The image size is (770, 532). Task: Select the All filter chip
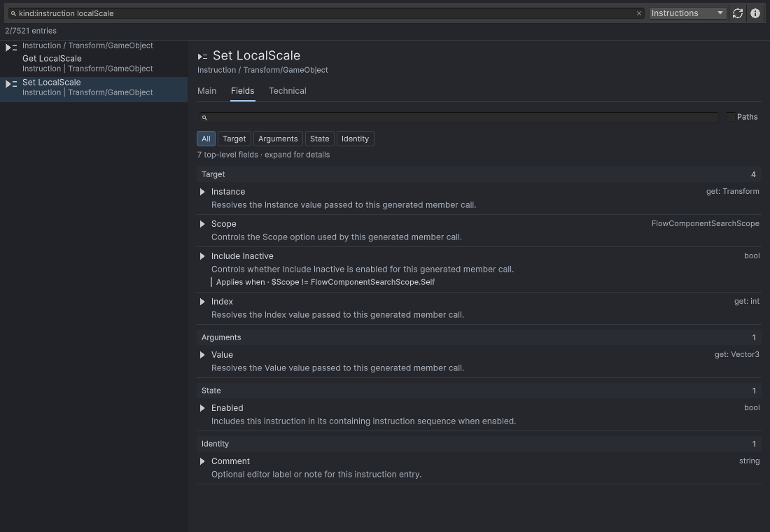coord(206,139)
